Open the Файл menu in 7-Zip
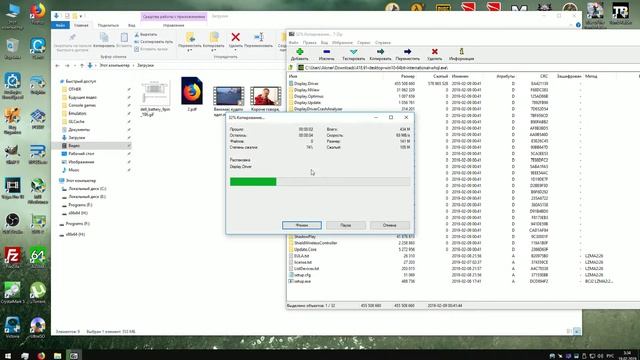The height and width of the screenshot is (360, 640). point(293,42)
